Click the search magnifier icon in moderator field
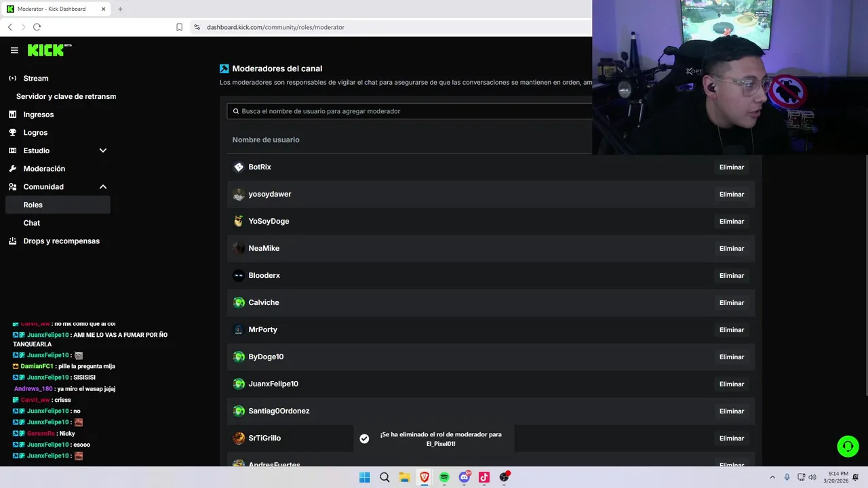Screen dimensions: 868x488 (236, 111)
